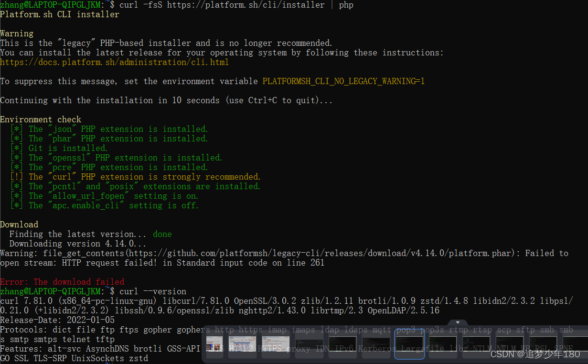Click the 'pcre' PHP extension is installed line

pos(109,167)
